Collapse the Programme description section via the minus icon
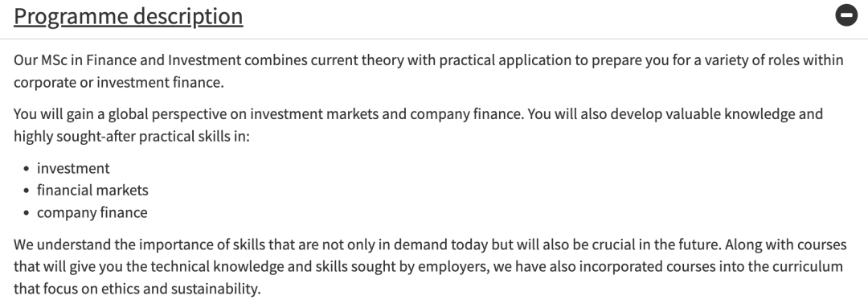This screenshot has height=304, width=868. [846, 15]
